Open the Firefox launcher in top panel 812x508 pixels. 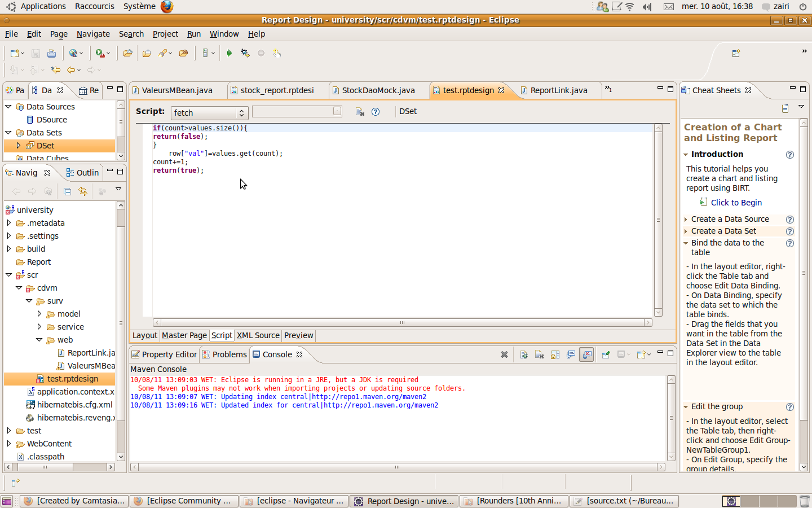167,6
